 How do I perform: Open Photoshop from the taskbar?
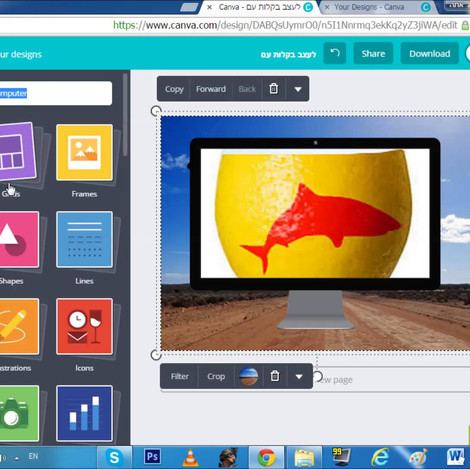(x=152, y=457)
